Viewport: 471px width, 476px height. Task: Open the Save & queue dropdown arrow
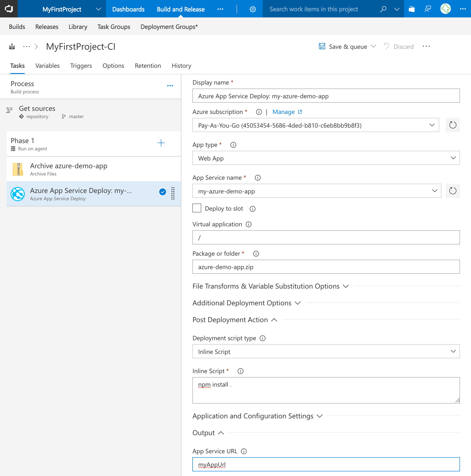373,46
